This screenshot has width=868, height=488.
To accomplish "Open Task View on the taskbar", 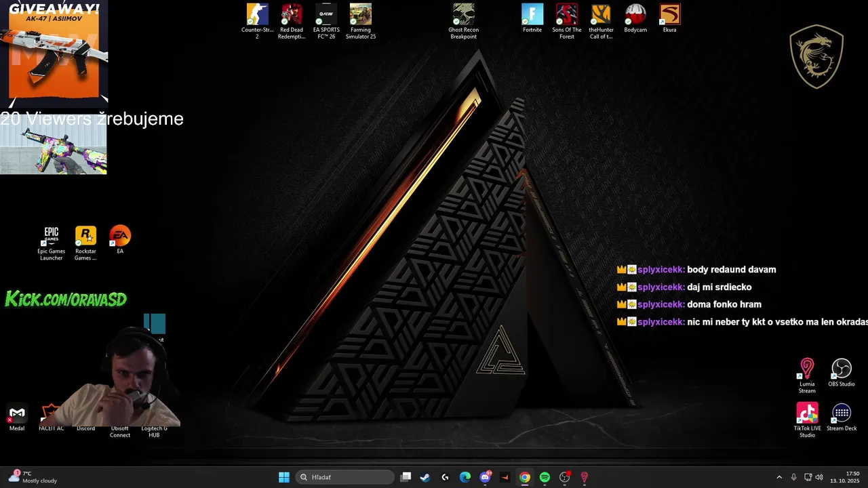I will [406, 477].
